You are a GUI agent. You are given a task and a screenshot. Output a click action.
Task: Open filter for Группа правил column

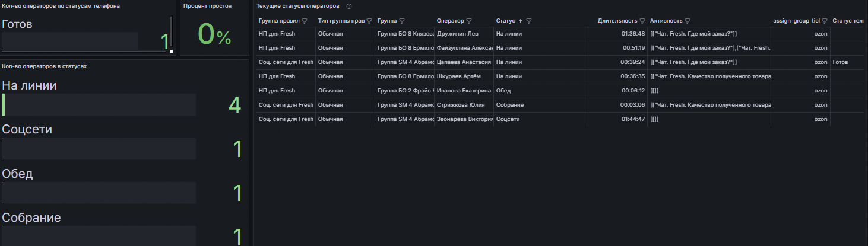tap(305, 21)
